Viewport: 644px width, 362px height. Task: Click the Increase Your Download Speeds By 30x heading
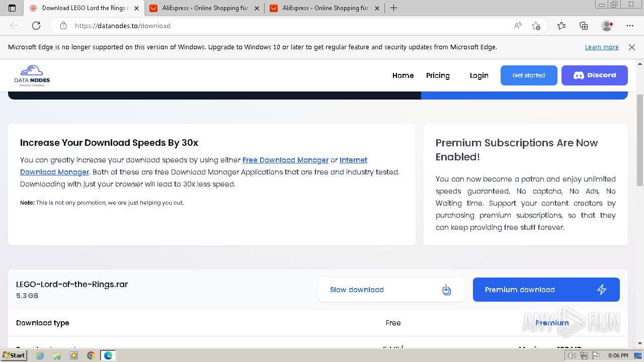click(109, 143)
